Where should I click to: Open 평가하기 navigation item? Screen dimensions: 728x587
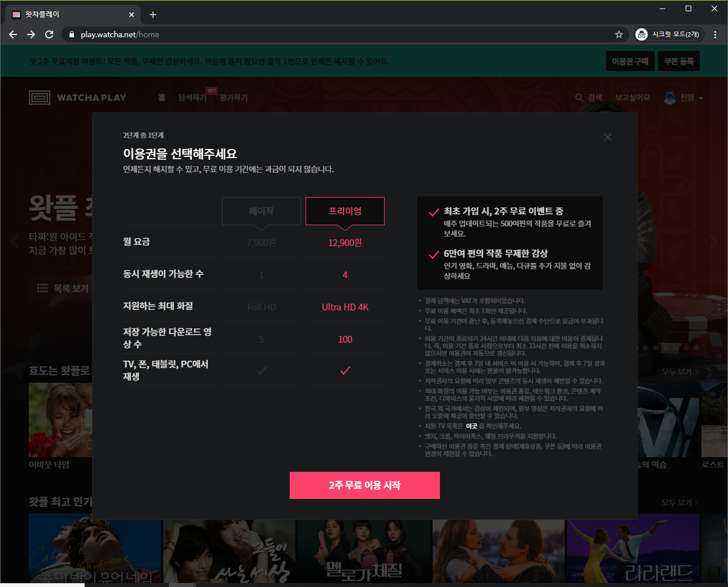click(x=234, y=98)
